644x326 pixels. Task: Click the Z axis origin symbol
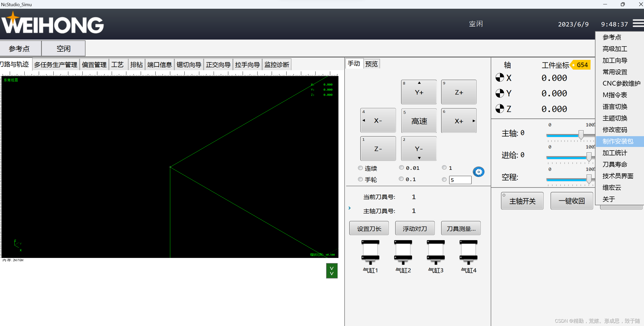click(500, 109)
